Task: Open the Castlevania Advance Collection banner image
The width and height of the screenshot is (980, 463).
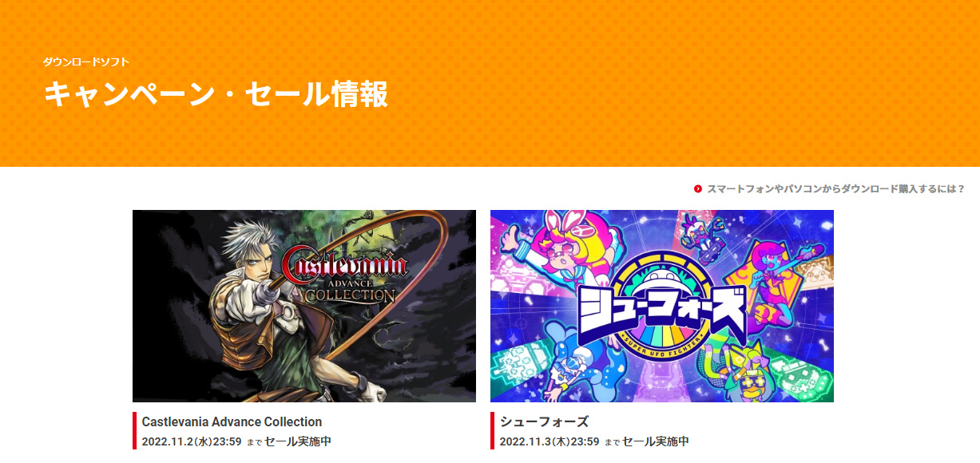Action: pyautogui.click(x=304, y=306)
